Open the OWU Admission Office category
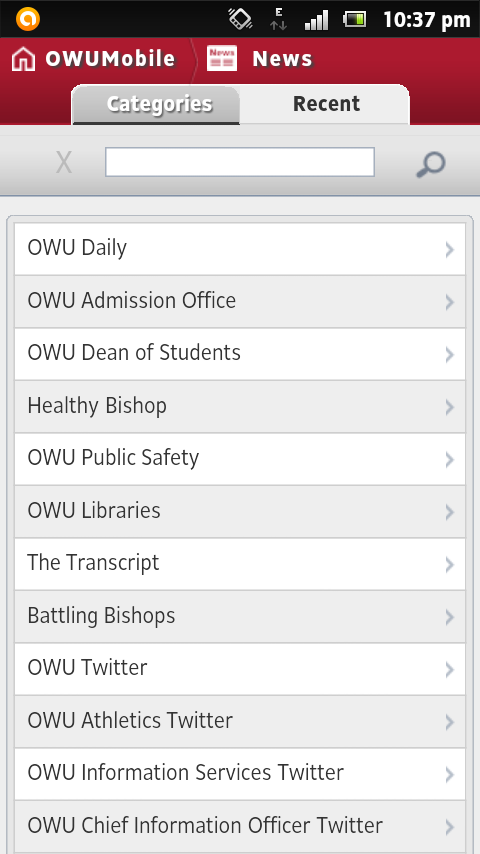This screenshot has height=854, width=480. [x=240, y=301]
